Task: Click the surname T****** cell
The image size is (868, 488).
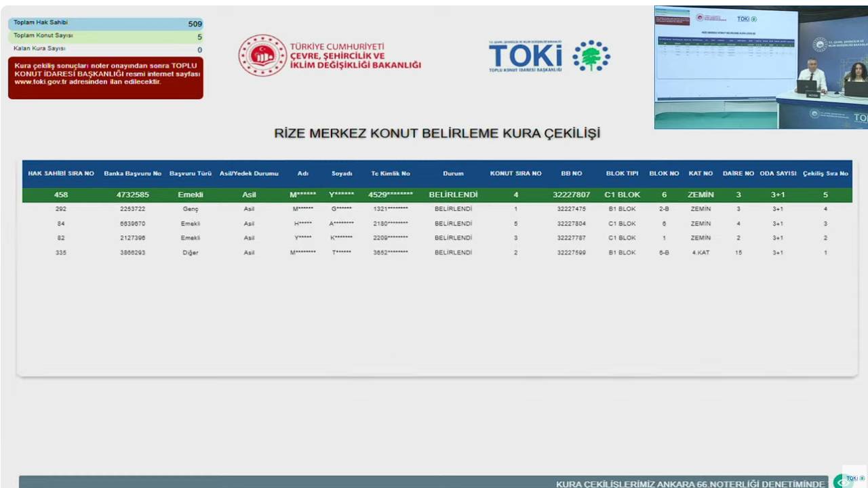Action: (342, 253)
